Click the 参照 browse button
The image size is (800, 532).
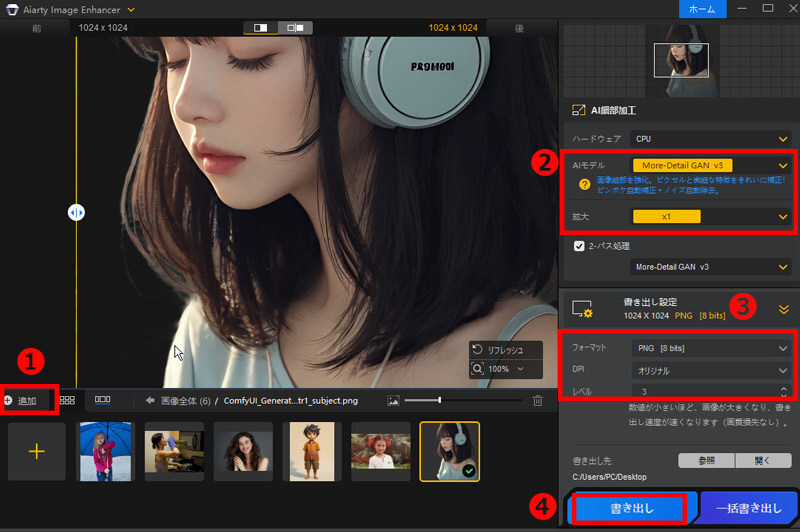click(x=706, y=461)
